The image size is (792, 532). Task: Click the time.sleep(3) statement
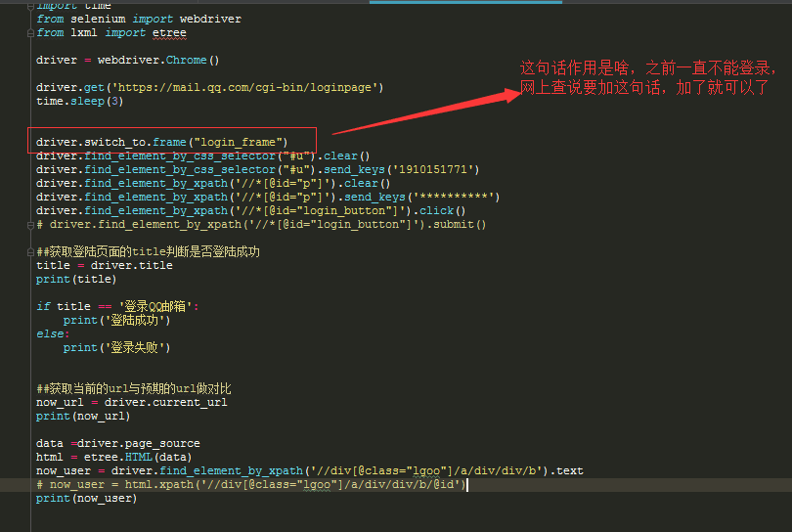(x=79, y=101)
